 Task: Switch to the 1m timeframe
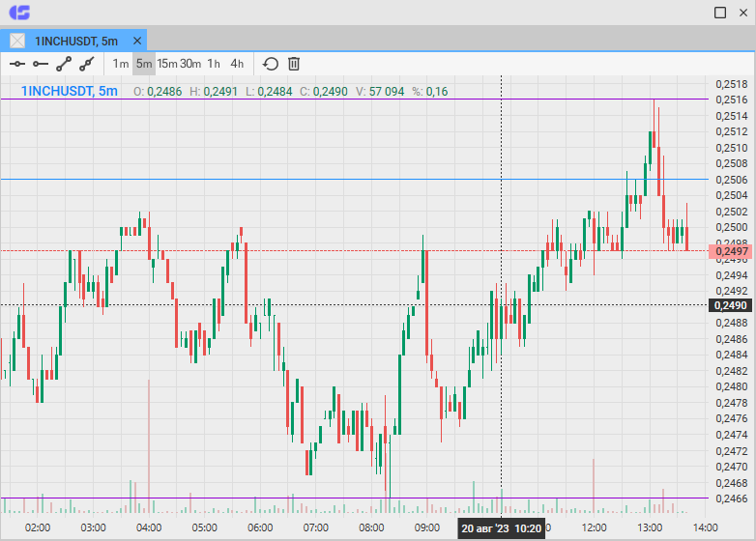tap(121, 64)
